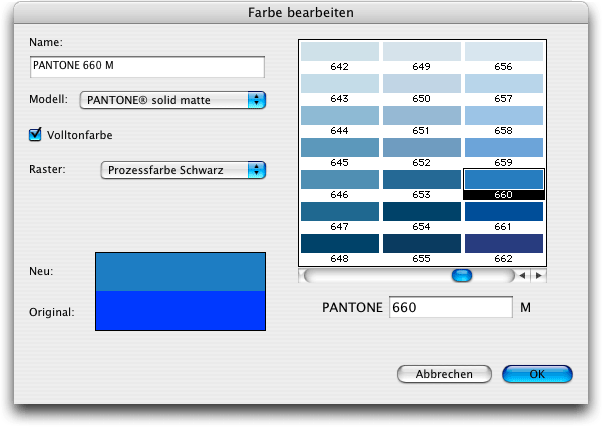Click the Abbrechen button
602x427 pixels.
pyautogui.click(x=444, y=374)
